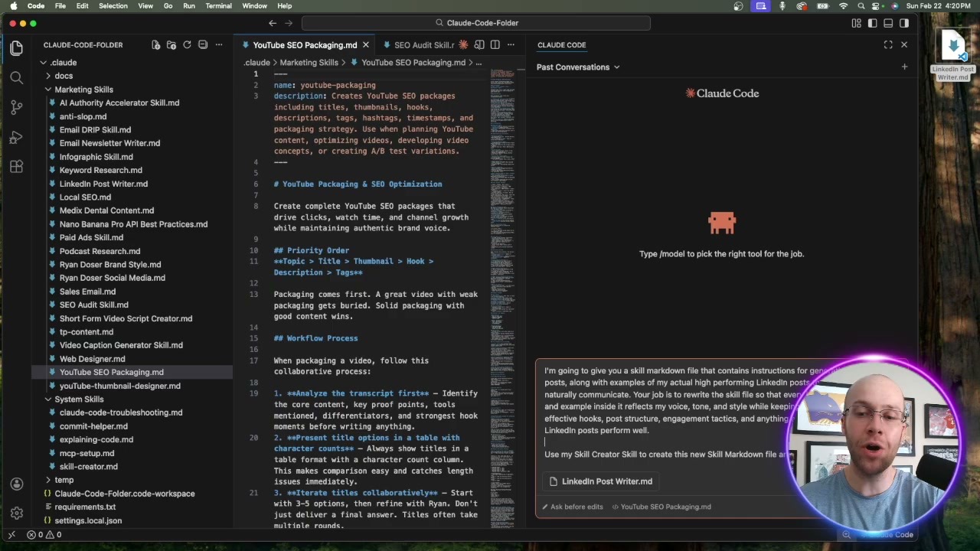This screenshot has height=551, width=980.
Task: Open the Terminal menu
Action: tap(218, 6)
